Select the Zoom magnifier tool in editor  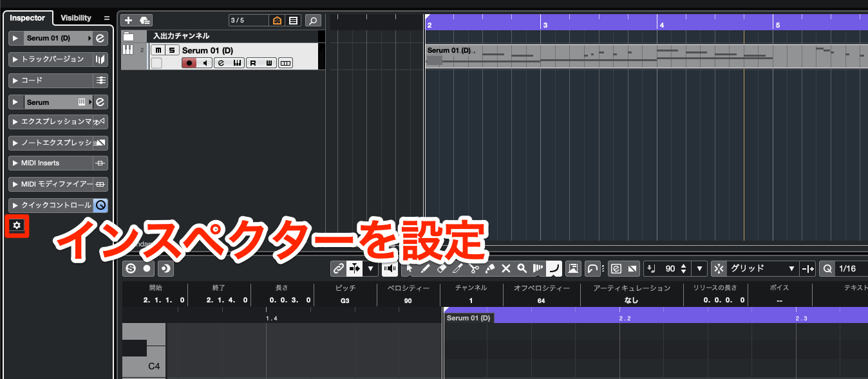coord(522,268)
